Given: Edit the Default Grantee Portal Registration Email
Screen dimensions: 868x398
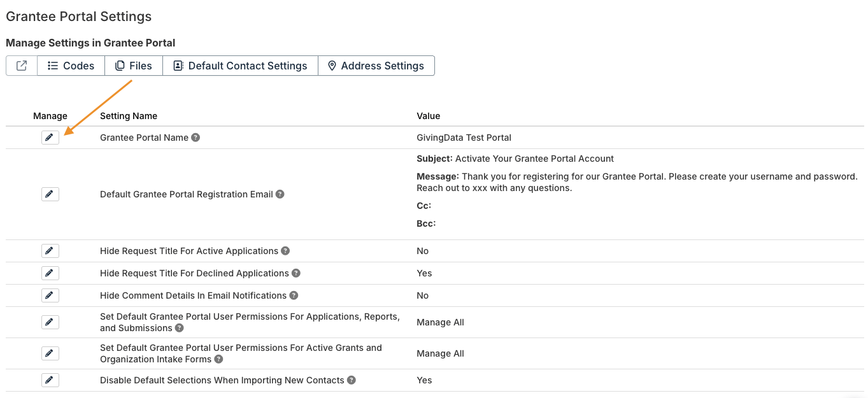Looking at the screenshot, I should pos(50,194).
